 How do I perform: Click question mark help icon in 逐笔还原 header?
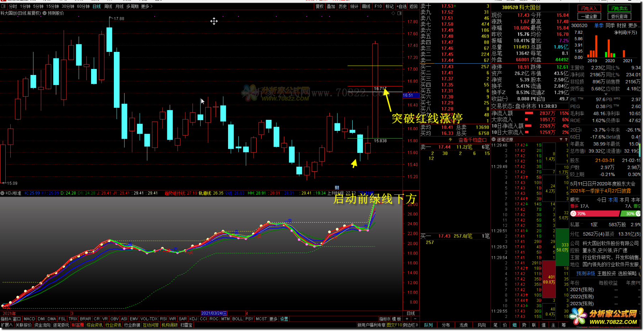(x=566, y=139)
